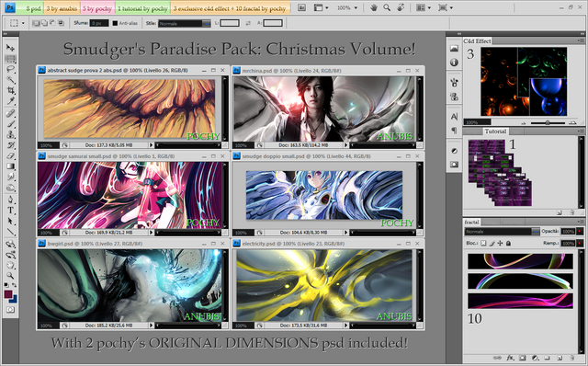Select the Crop tool
Viewport: 588px width, 366px height.
(10, 90)
